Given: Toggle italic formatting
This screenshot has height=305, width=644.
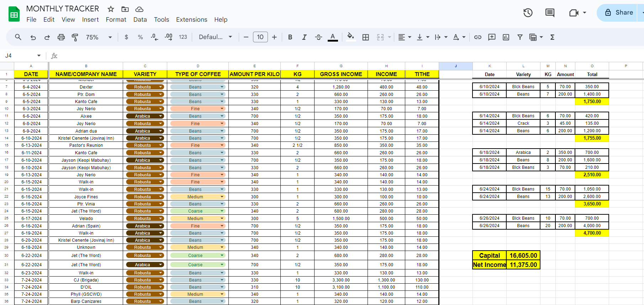Looking at the screenshot, I should click(x=304, y=37).
